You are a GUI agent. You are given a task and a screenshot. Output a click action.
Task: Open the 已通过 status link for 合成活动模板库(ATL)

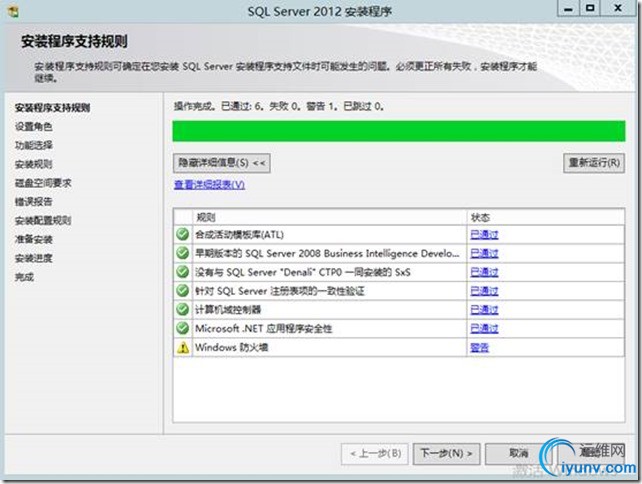(x=484, y=235)
